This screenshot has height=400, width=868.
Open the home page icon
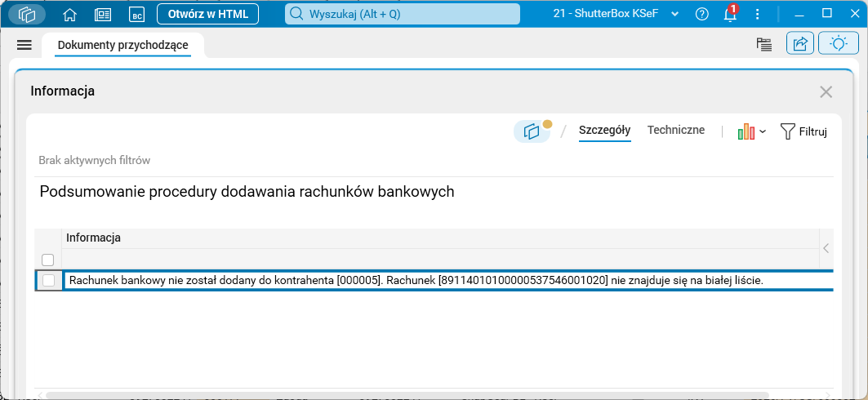pyautogui.click(x=69, y=15)
